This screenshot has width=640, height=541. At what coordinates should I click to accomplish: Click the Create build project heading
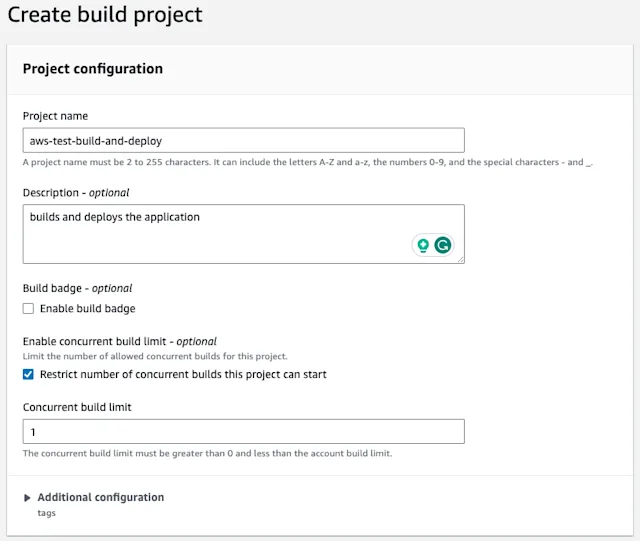[105, 15]
